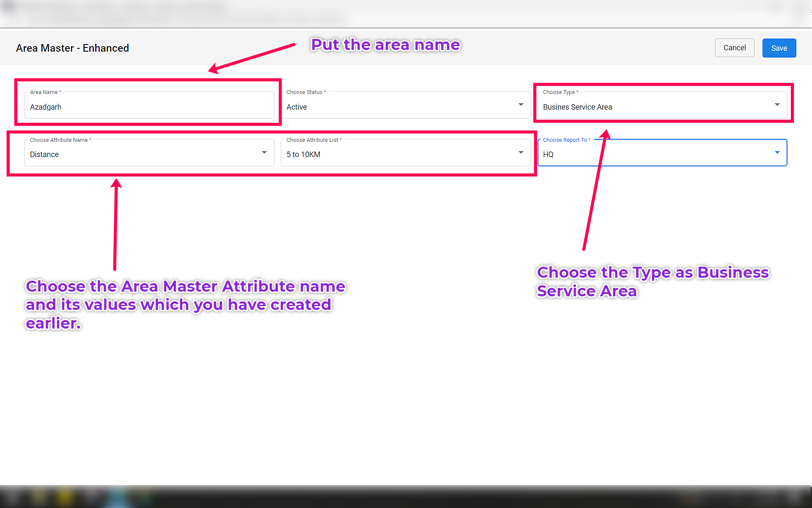Click the blue arrow icon in Report To
Image resolution: width=812 pixels, height=508 pixels.
point(777,153)
